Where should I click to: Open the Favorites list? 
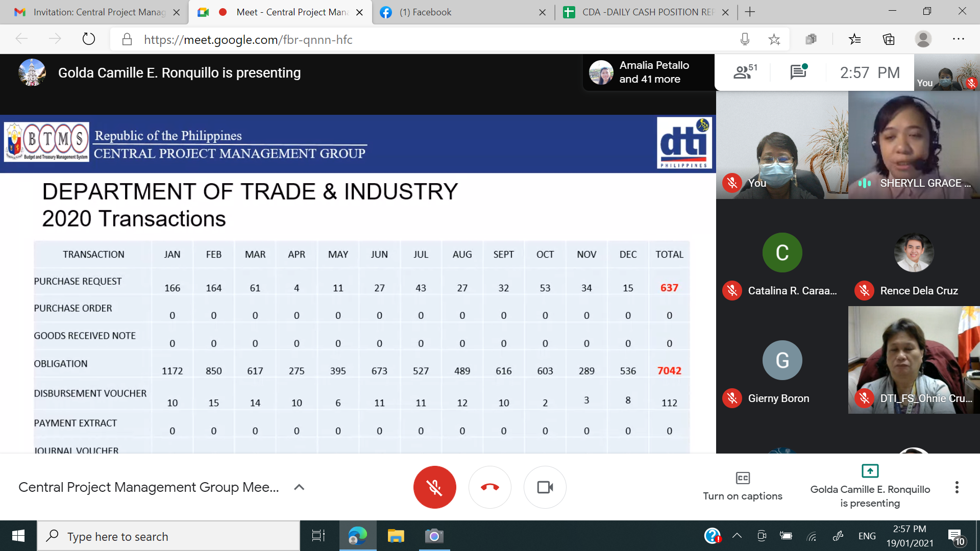(855, 39)
